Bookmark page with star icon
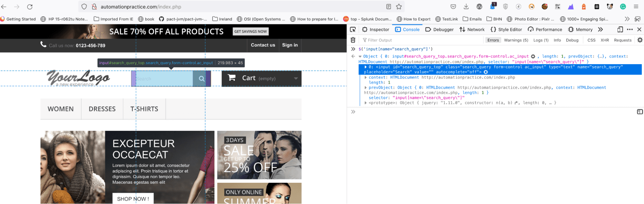This screenshot has width=644, height=204. coord(399,7)
